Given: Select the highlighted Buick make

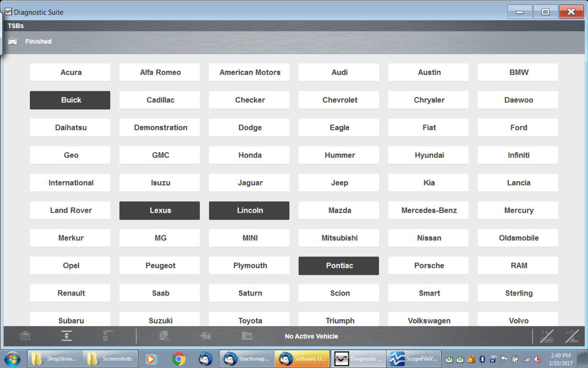Looking at the screenshot, I should point(70,100).
